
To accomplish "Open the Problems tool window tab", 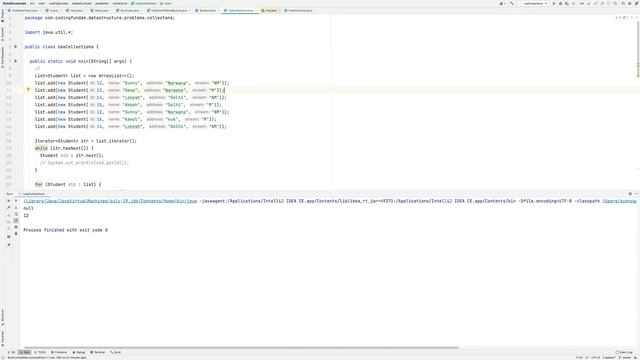I will pyautogui.click(x=59, y=352).
